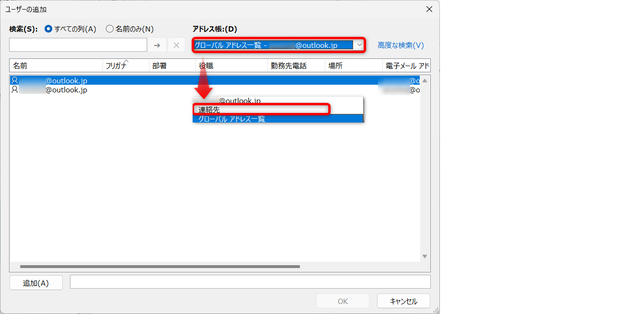Select the @outlook.jp entry in dropdown list
644x314 pixels.
click(278, 101)
